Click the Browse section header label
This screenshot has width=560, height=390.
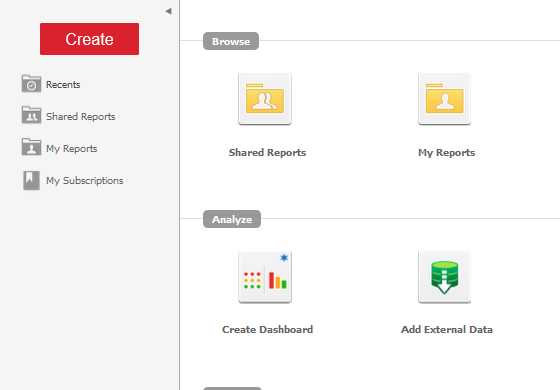click(x=231, y=41)
